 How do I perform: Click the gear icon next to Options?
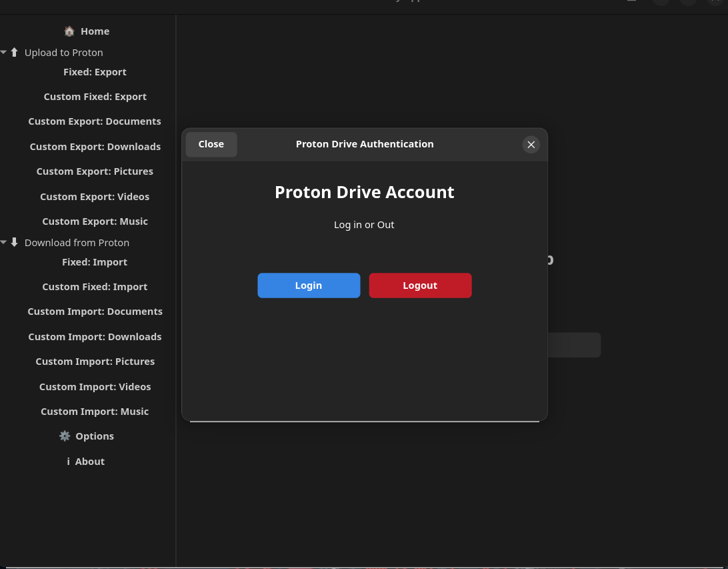pyautogui.click(x=65, y=436)
